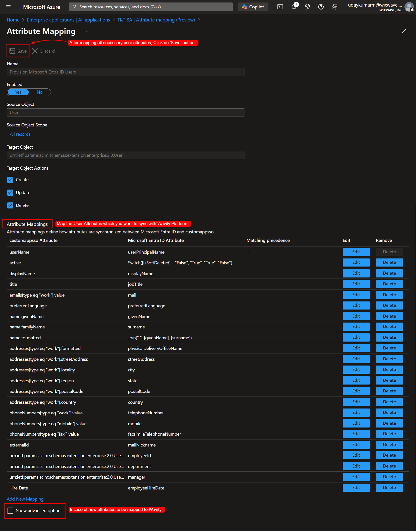Viewport: 416px width, 532px height.
Task: Edit the externalId mailNickname mapping
Action: coord(356,444)
